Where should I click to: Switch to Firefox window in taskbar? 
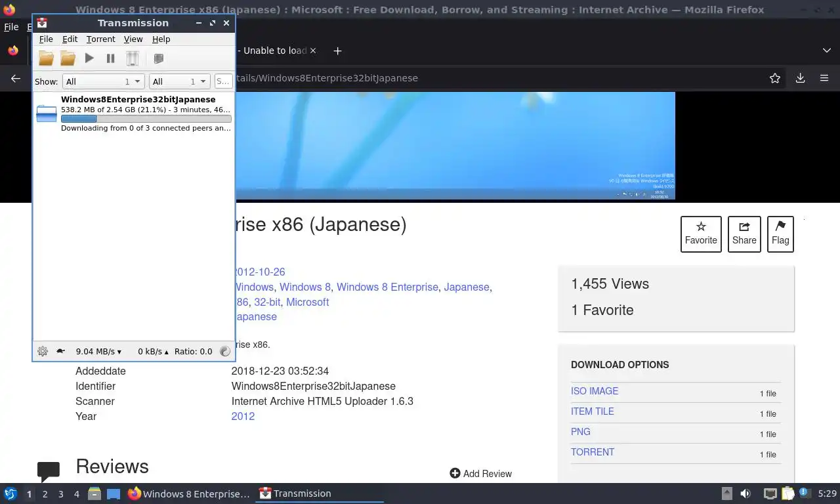189,493
